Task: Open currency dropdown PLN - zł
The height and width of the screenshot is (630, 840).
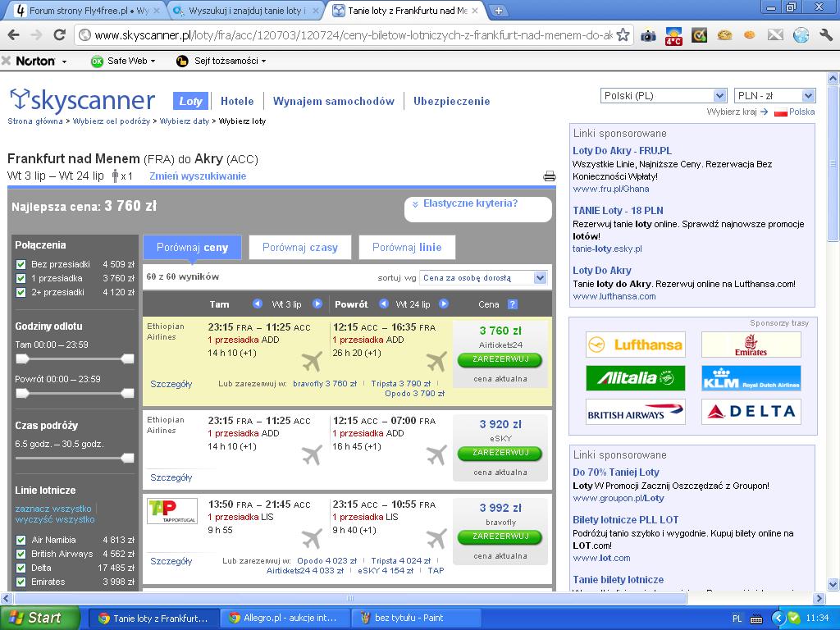Action: (x=774, y=96)
